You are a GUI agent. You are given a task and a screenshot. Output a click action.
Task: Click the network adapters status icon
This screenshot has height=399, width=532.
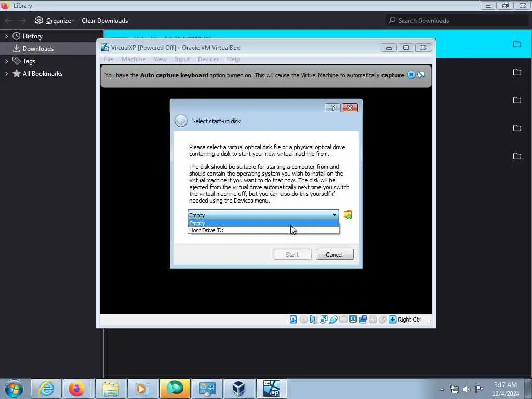pyautogui.click(x=323, y=320)
